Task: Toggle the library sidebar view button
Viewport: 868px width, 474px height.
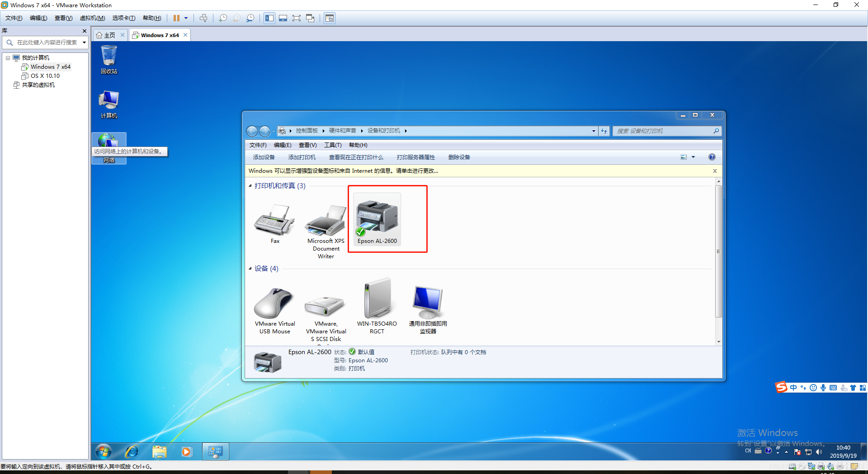Action: 269,18
